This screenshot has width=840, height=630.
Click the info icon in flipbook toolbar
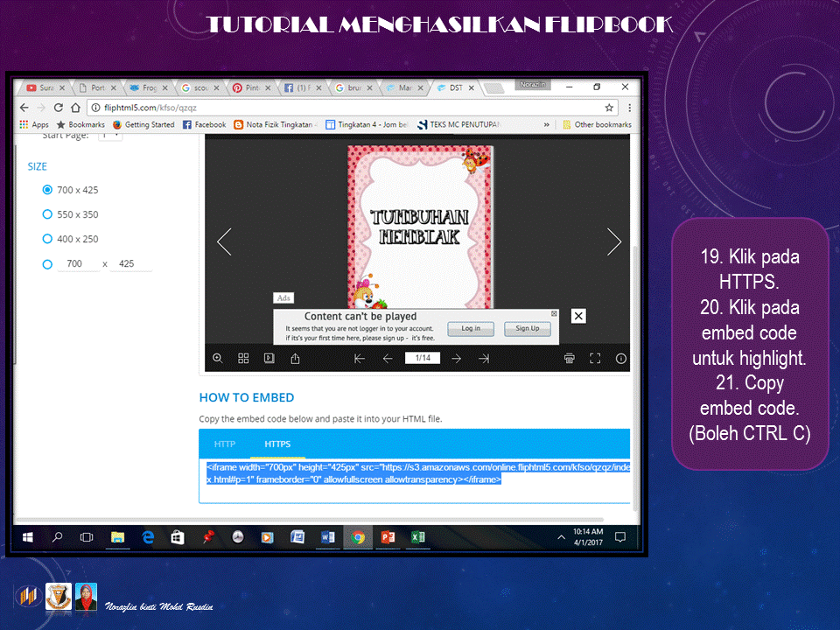(621, 359)
